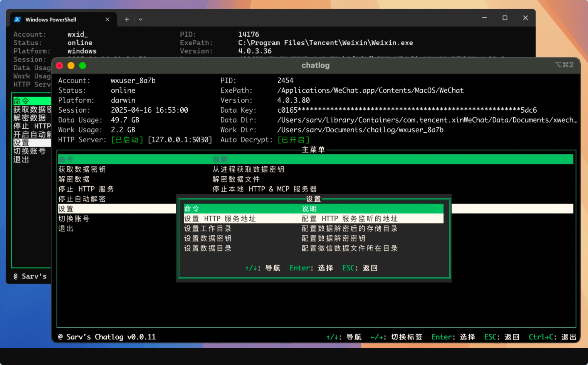Click the ⌥⌘2 shortcut indicator in chatlog title bar
The height and width of the screenshot is (365, 588).
coord(564,65)
